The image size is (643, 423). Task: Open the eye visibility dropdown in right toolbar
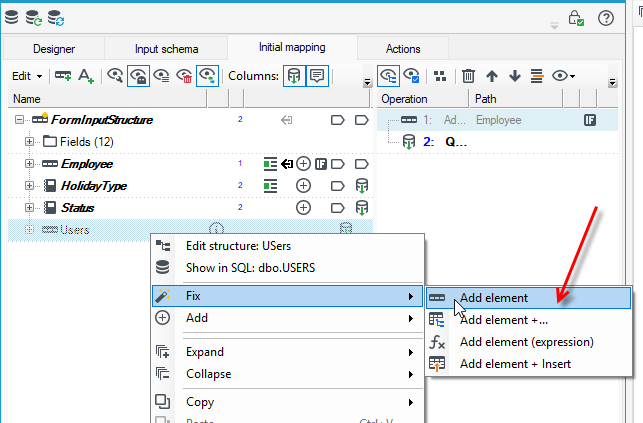pyautogui.click(x=563, y=76)
